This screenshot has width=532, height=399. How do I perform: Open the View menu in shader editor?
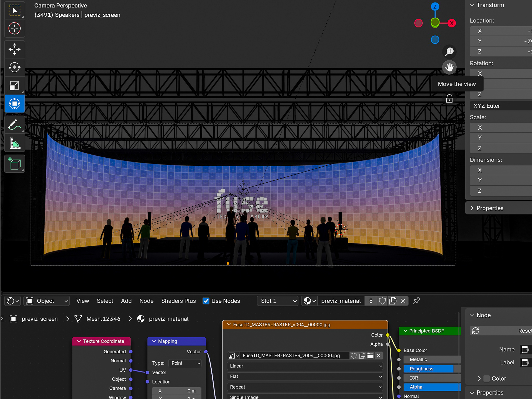pos(83,301)
